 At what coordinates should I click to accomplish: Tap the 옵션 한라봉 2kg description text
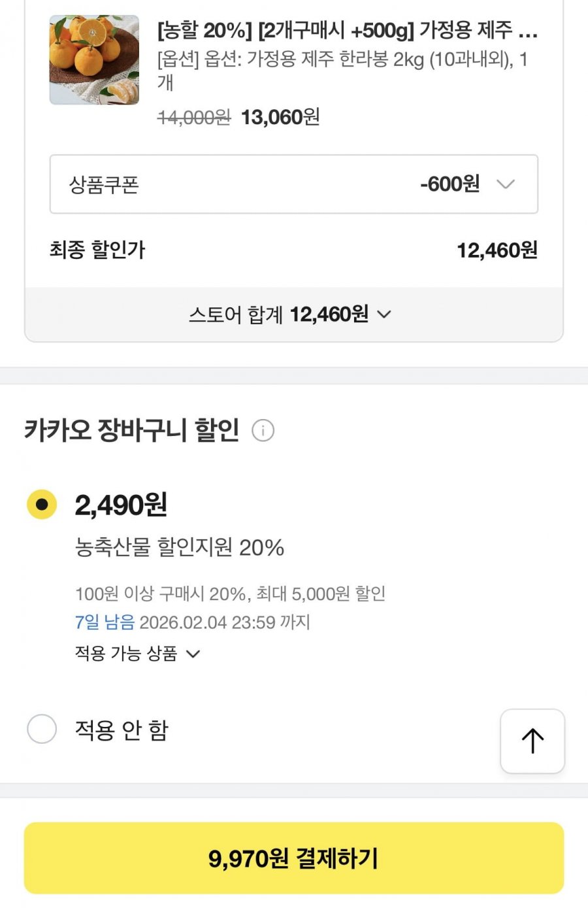point(342,60)
